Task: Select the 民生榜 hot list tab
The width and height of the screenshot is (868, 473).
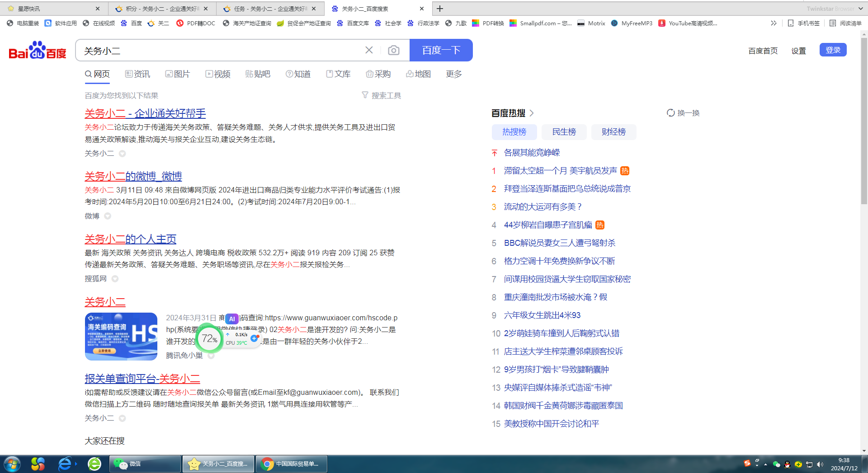Action: [x=564, y=132]
